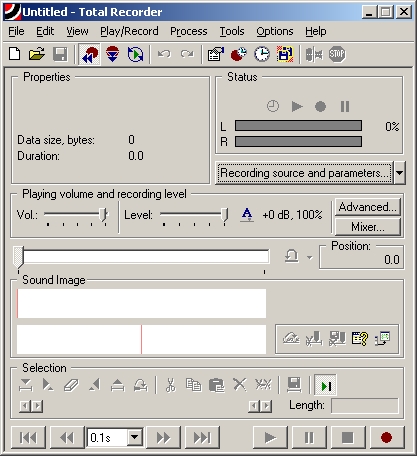Click the set selection start icon
This screenshot has height=456, width=417.
26,385
